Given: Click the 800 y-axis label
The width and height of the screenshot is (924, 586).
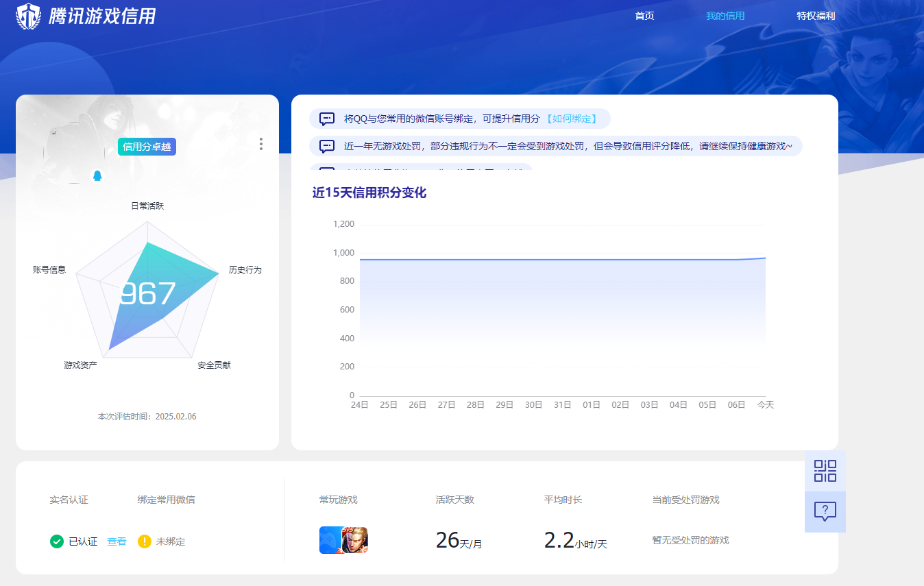Looking at the screenshot, I should click(x=347, y=281).
